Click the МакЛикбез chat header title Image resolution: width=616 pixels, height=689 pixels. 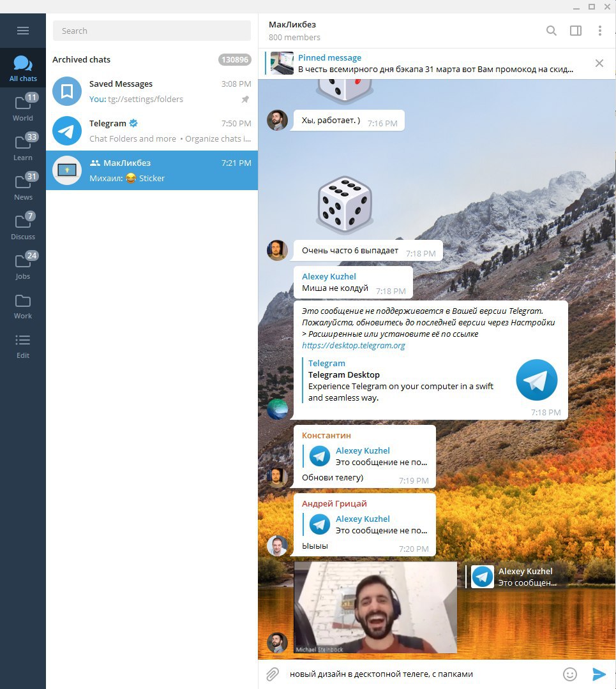292,25
